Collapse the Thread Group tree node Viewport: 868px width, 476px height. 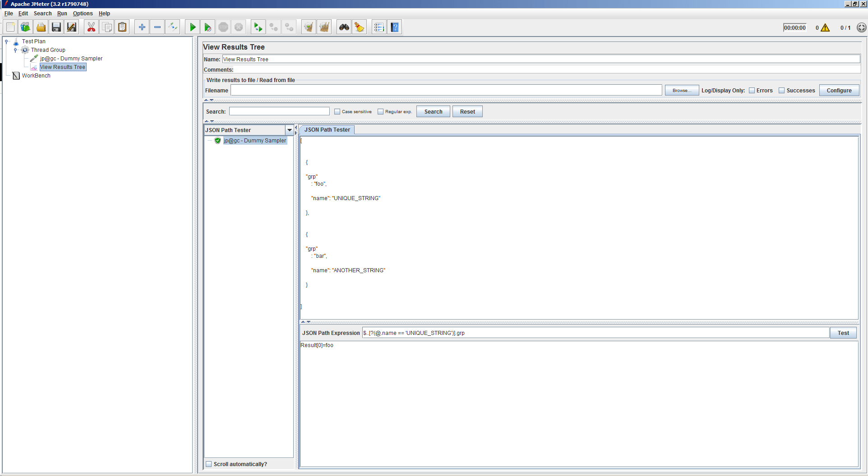tap(16, 50)
